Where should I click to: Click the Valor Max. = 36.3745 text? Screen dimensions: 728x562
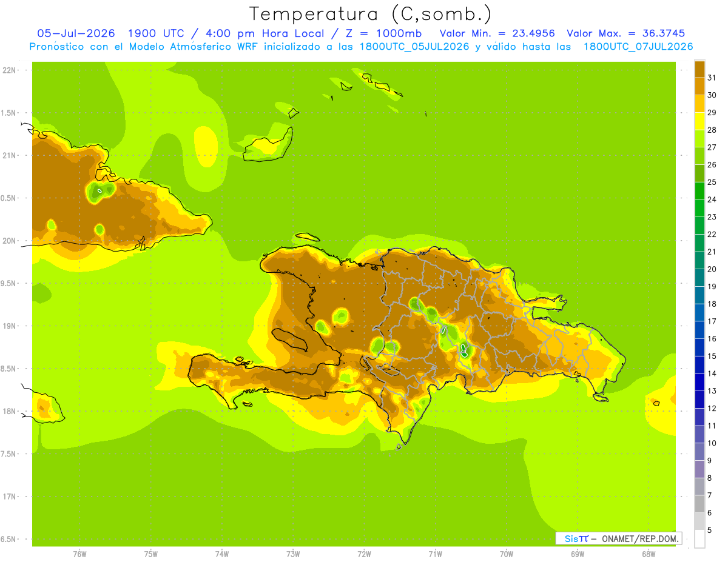[x=627, y=33]
